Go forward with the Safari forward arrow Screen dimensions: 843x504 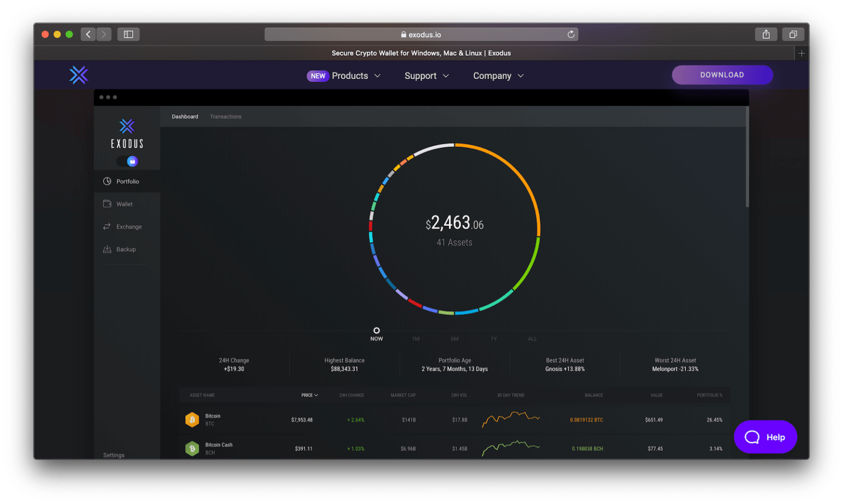coord(104,34)
